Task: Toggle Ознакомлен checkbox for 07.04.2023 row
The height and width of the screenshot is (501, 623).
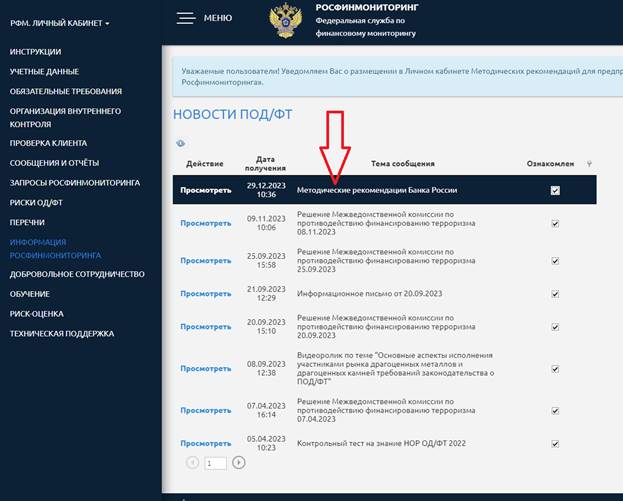Action: click(555, 411)
